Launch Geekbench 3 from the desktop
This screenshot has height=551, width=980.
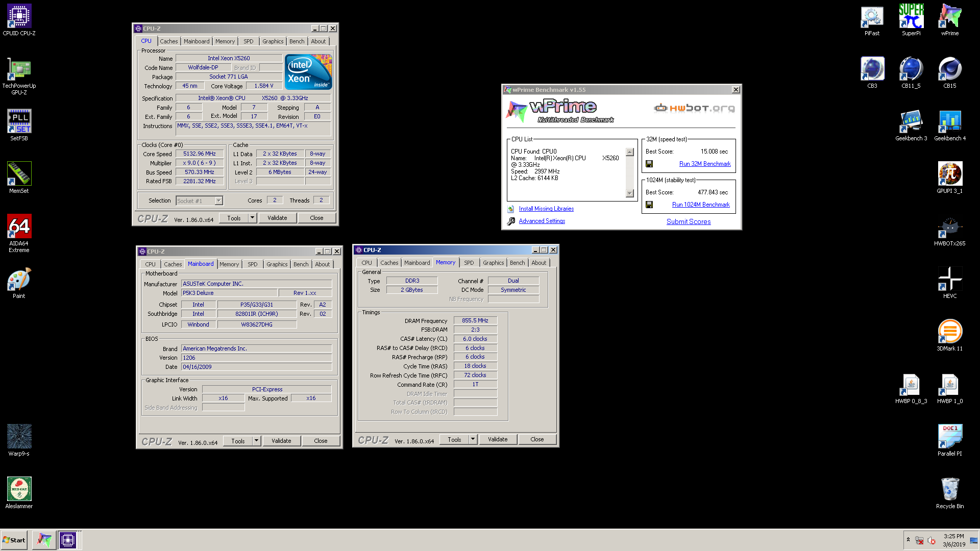[x=911, y=125]
